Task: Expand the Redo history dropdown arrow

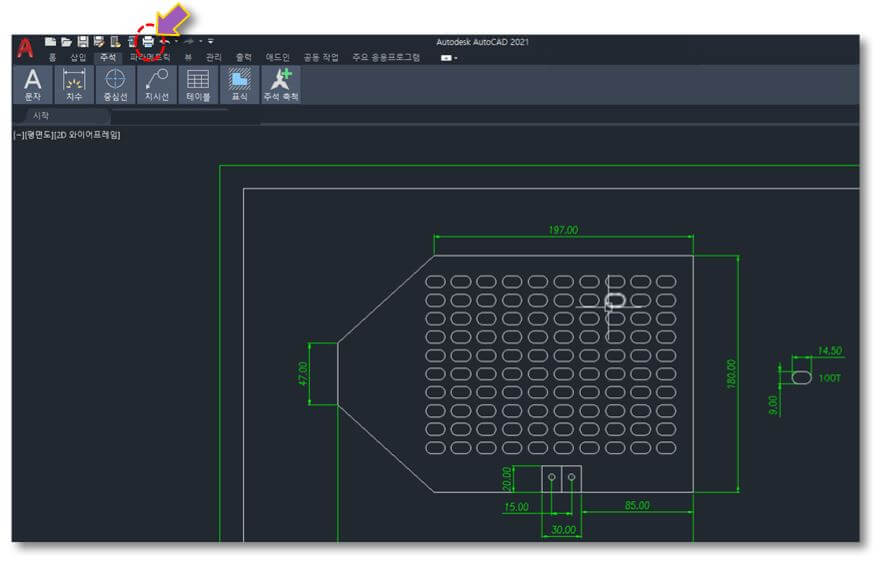Action: tap(200, 42)
